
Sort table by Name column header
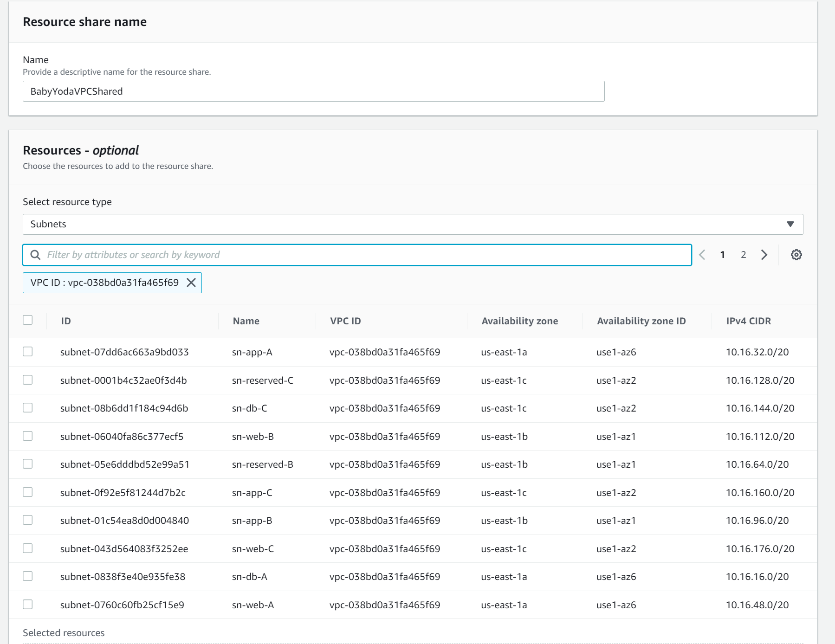point(246,321)
